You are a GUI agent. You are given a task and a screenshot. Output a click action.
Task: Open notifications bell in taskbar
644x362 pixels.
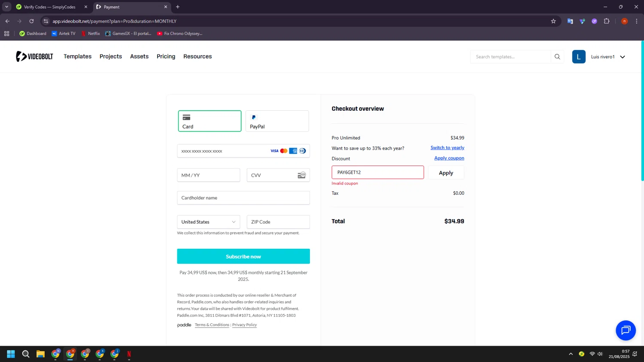635,354
